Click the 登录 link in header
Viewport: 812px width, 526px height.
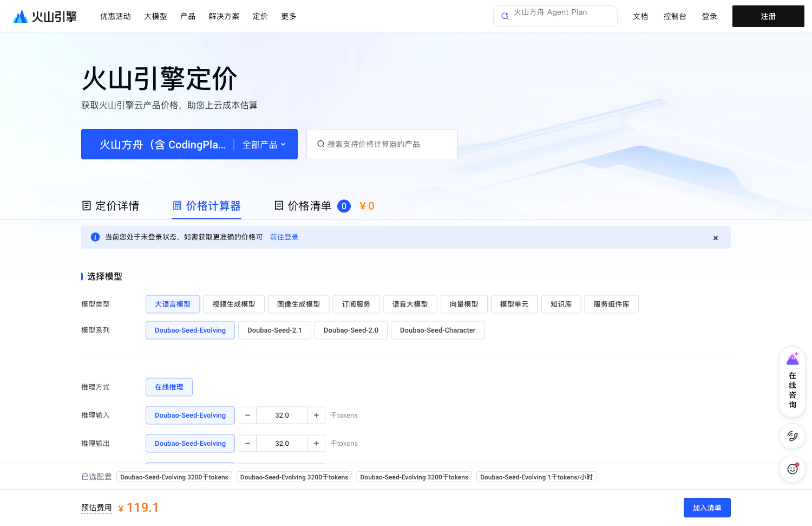[x=709, y=16]
